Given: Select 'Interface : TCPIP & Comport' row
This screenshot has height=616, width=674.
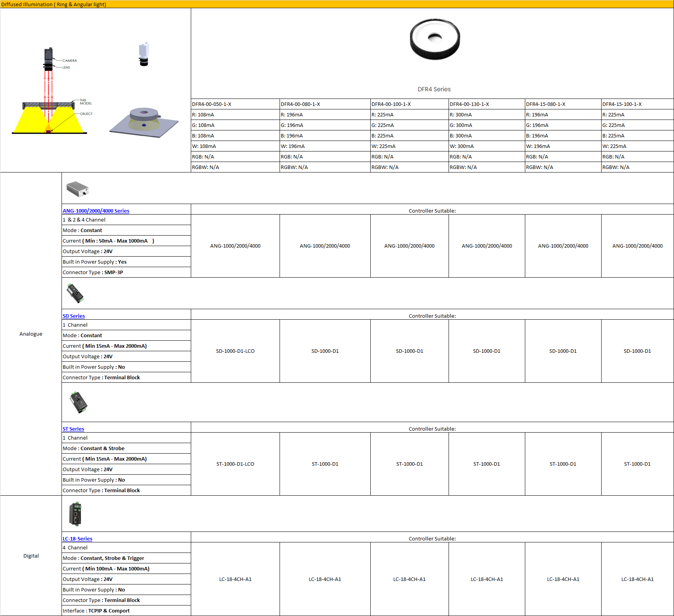Looking at the screenshot, I should pyautogui.click(x=126, y=611).
